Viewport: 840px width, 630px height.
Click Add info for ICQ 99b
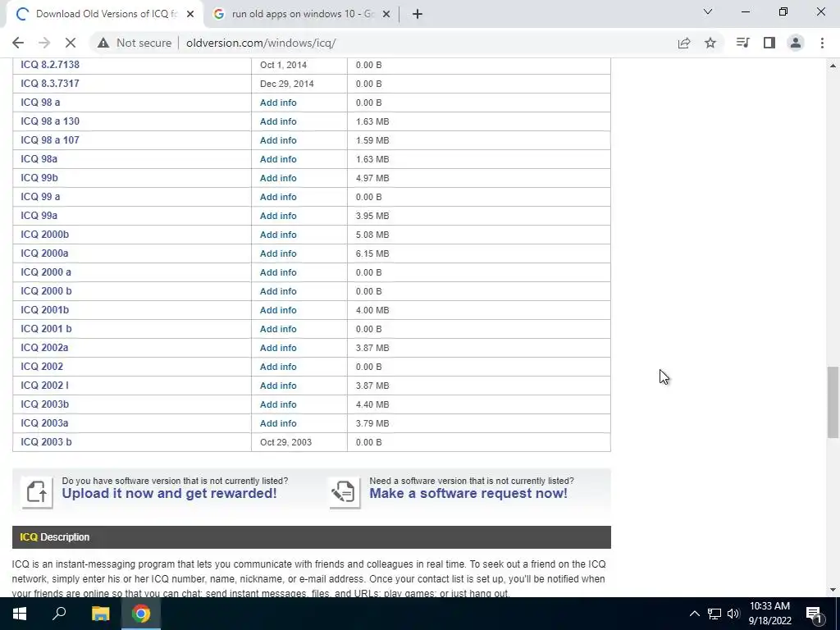click(x=278, y=178)
